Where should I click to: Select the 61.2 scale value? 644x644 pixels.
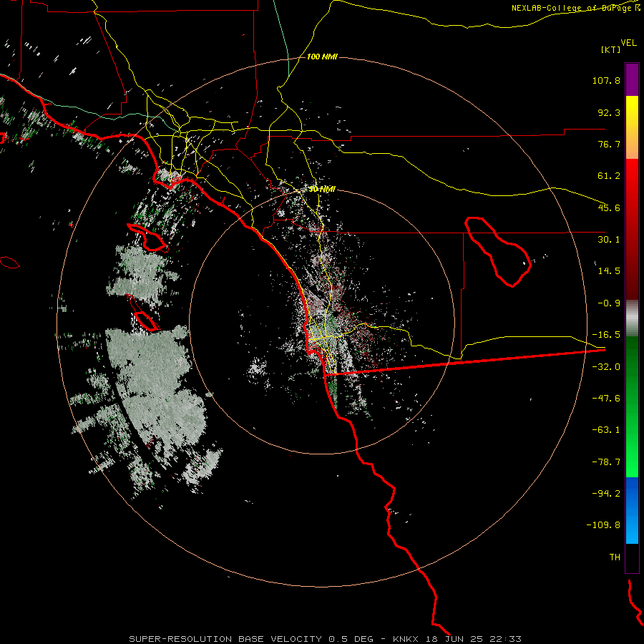(x=609, y=176)
